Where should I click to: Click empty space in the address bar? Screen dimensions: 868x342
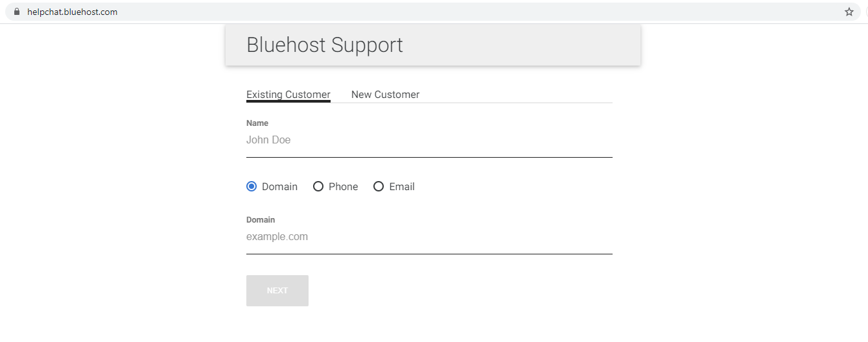(454, 12)
